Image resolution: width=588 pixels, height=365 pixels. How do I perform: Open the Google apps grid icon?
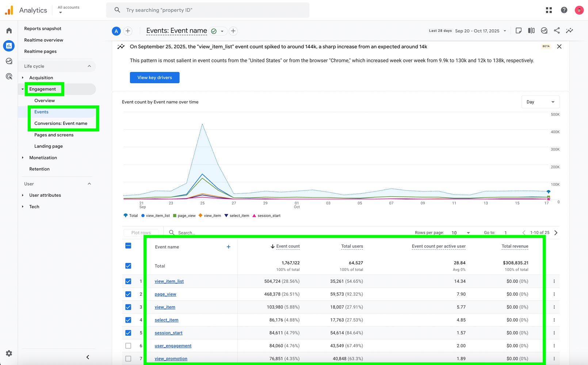[549, 10]
